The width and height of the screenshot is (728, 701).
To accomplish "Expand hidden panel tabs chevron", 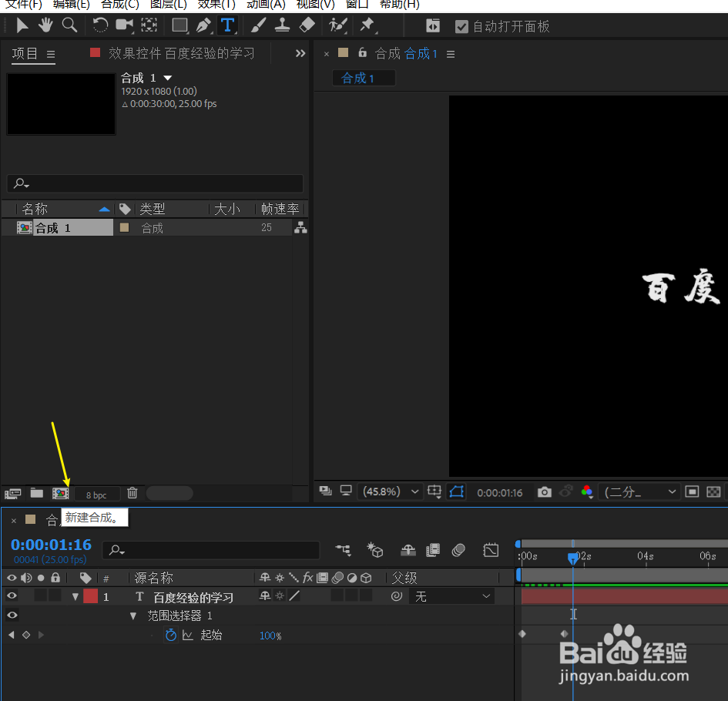I will [x=300, y=53].
